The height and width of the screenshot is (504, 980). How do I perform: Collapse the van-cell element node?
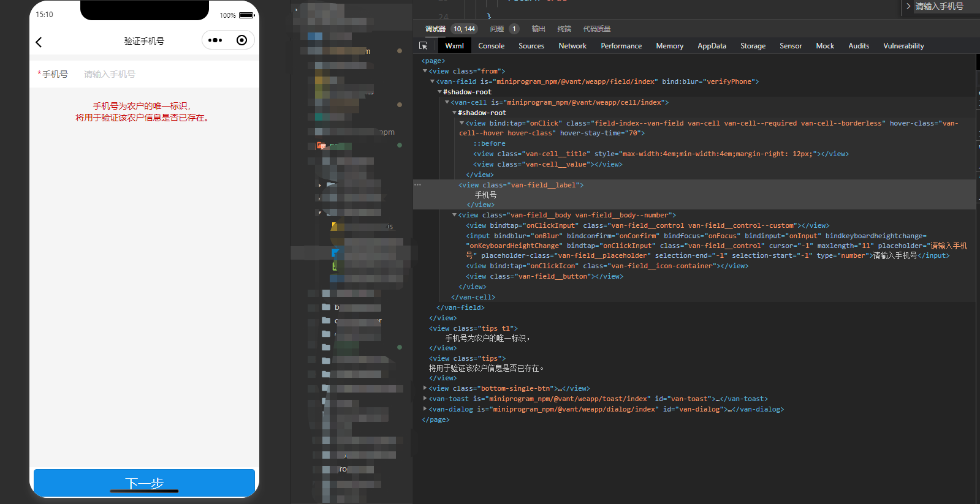447,102
